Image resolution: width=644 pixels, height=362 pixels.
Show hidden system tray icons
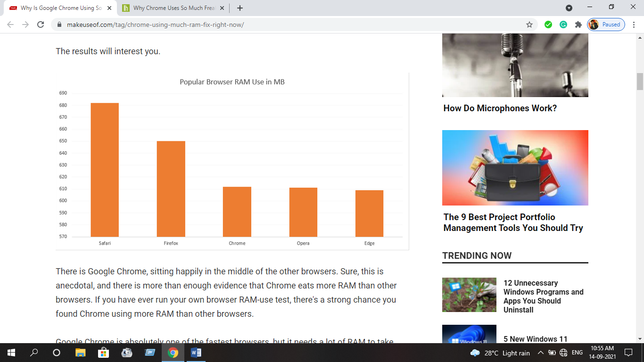541,353
